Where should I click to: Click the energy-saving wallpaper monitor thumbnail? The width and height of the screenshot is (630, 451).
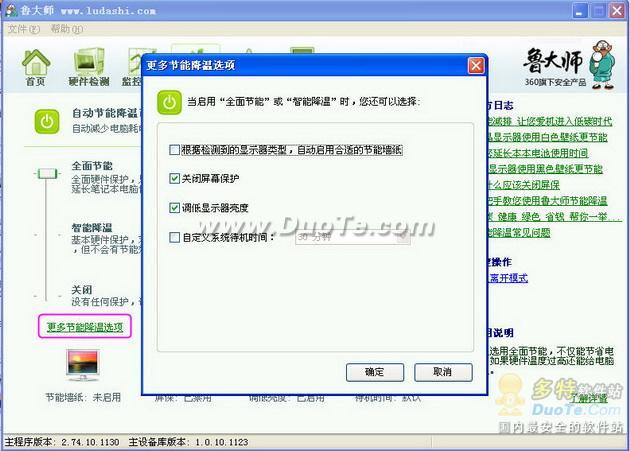[82, 365]
